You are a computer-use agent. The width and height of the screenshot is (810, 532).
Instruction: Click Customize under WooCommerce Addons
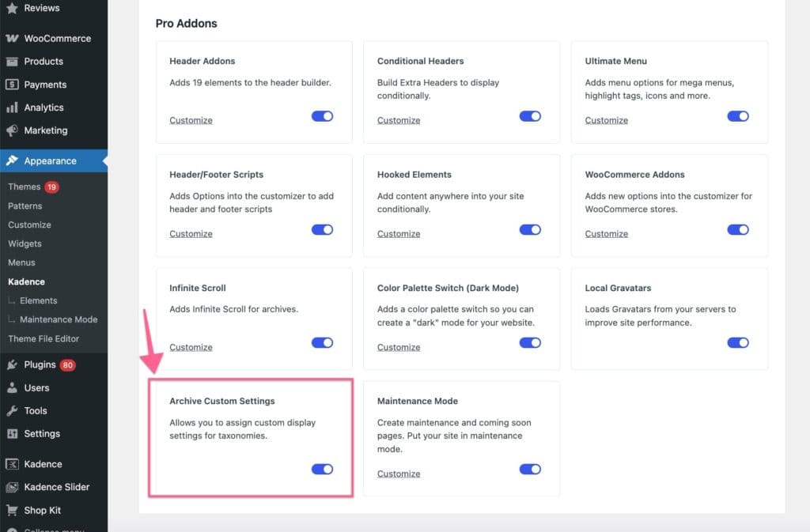pos(606,233)
